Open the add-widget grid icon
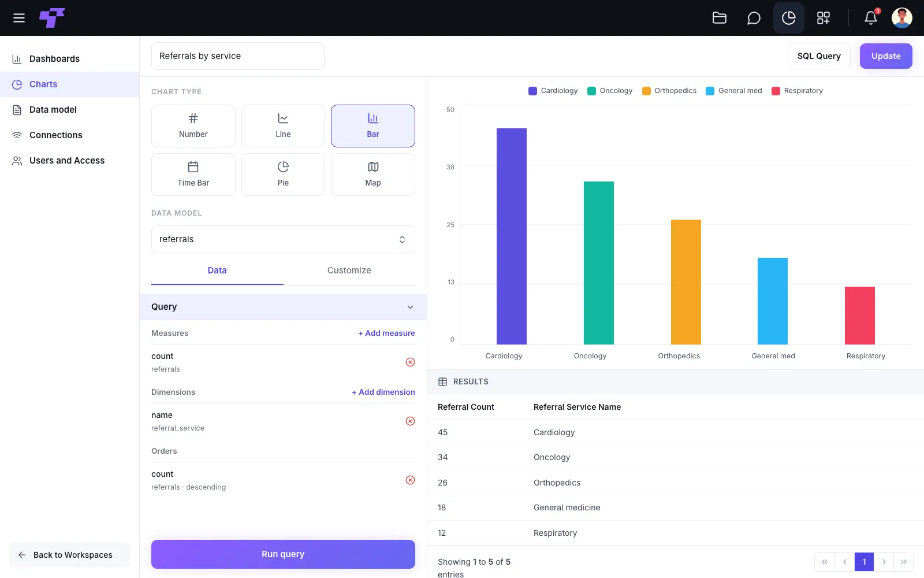This screenshot has height=578, width=924. point(824,18)
